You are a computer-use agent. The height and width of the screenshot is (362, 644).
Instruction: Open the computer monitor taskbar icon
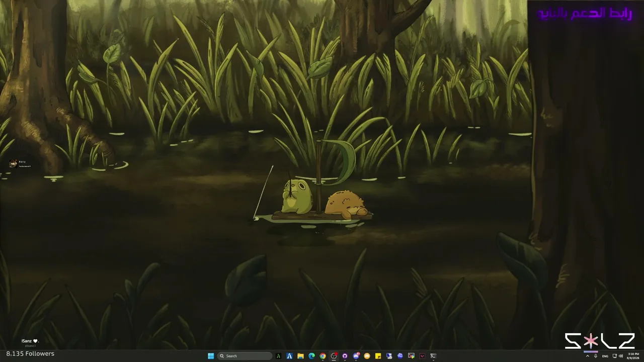pyautogui.click(x=389, y=356)
